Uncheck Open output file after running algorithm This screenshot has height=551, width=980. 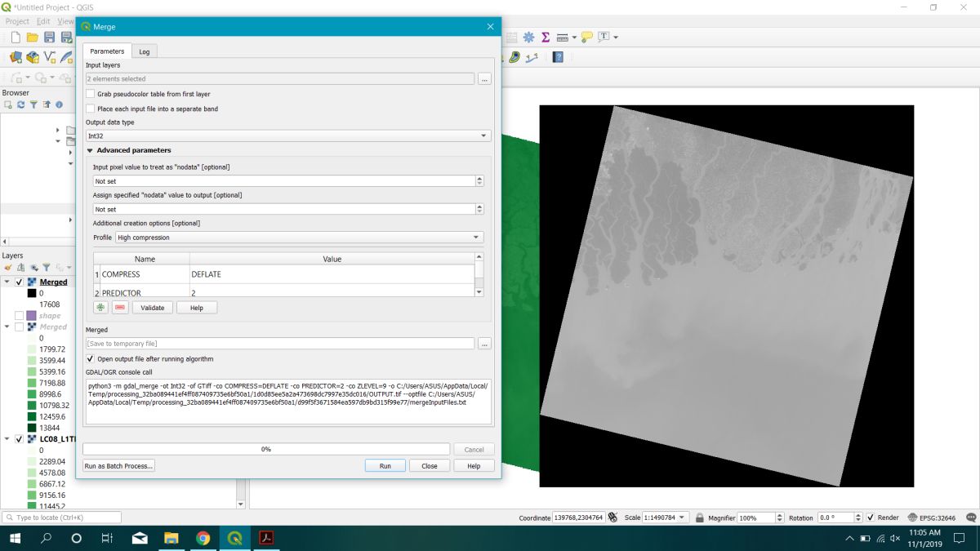click(x=91, y=358)
